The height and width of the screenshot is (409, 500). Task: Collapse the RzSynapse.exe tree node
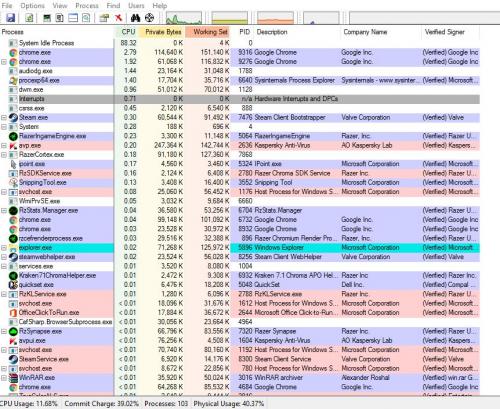point(4,331)
